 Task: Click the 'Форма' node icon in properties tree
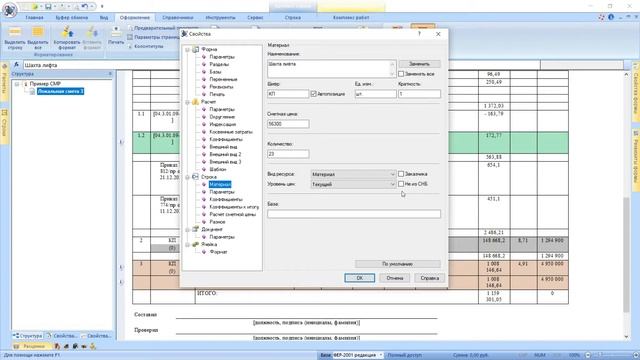click(x=196, y=49)
